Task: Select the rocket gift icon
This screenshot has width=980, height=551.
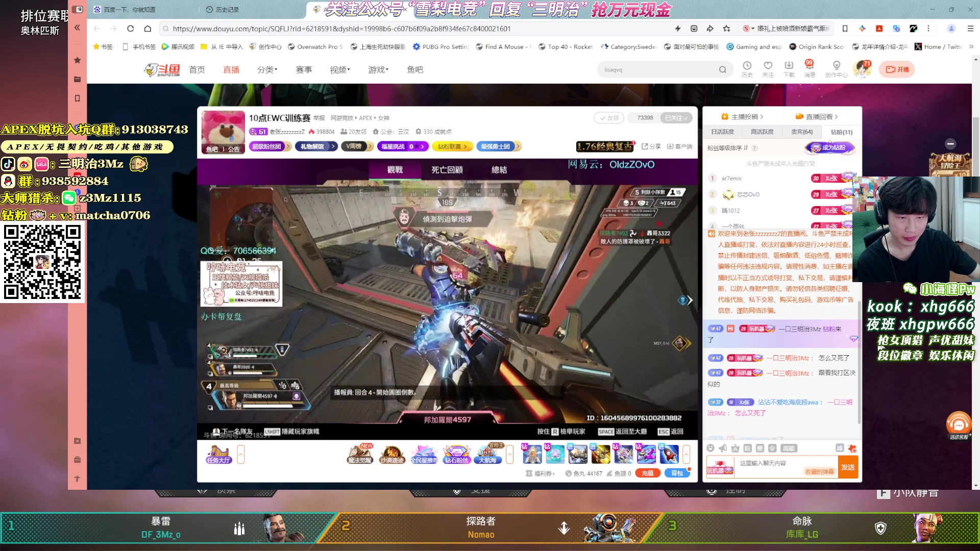Action: pos(669,454)
